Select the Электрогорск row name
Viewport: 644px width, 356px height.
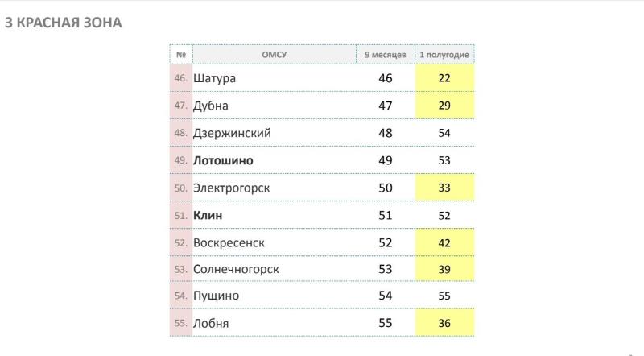[x=231, y=188]
